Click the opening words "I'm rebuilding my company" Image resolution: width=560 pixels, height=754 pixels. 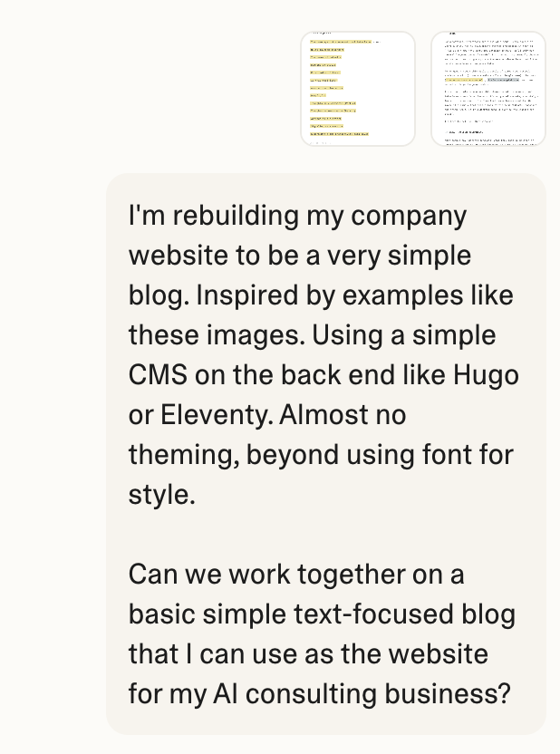(x=297, y=217)
